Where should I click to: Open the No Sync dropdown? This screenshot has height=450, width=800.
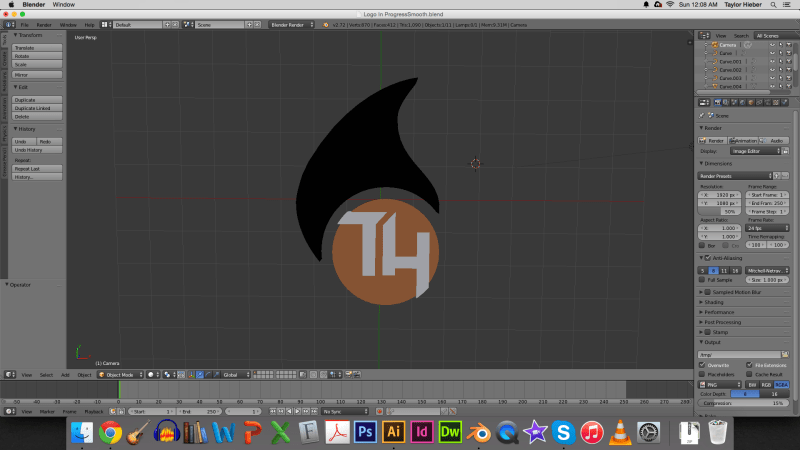click(345, 411)
